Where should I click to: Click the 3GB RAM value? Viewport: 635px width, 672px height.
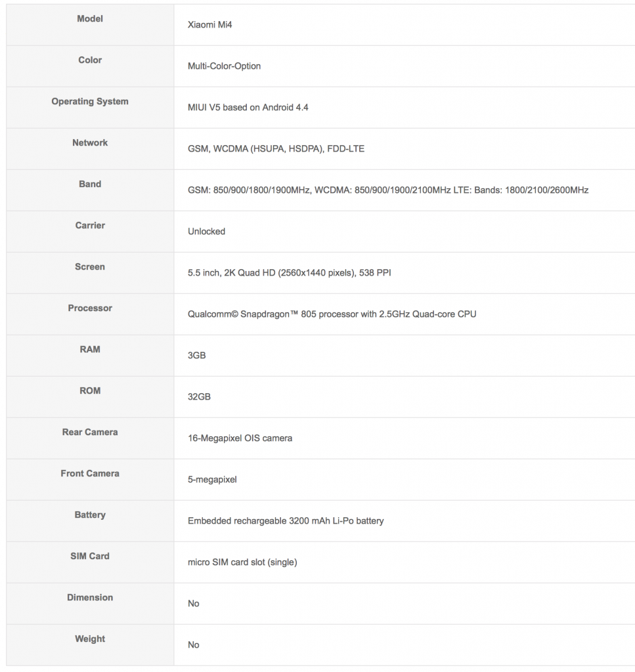point(197,356)
